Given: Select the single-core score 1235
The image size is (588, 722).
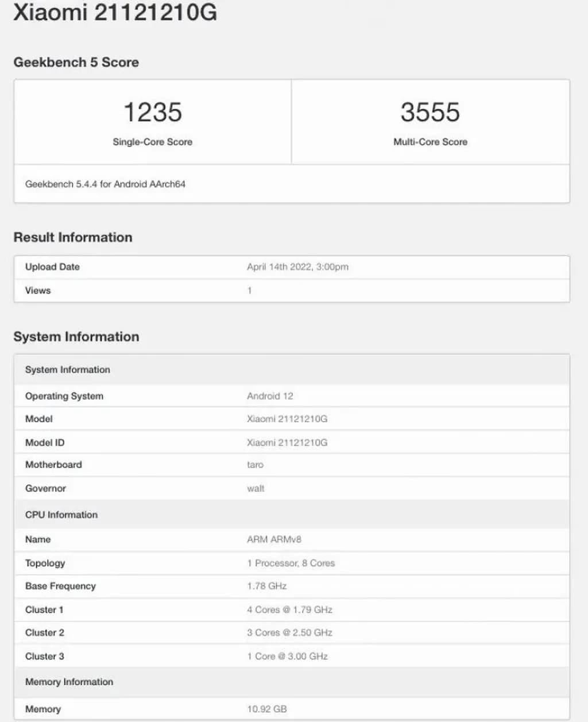Looking at the screenshot, I should pos(153,112).
